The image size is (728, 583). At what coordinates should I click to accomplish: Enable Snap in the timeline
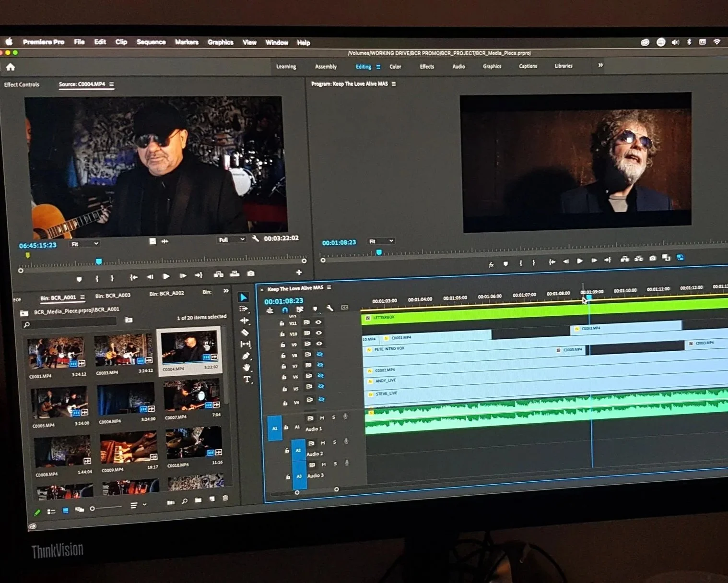(285, 310)
